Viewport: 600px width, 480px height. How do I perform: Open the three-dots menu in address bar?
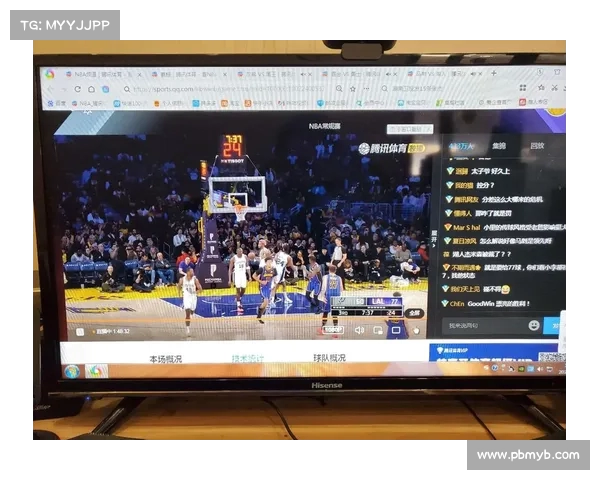(366, 88)
